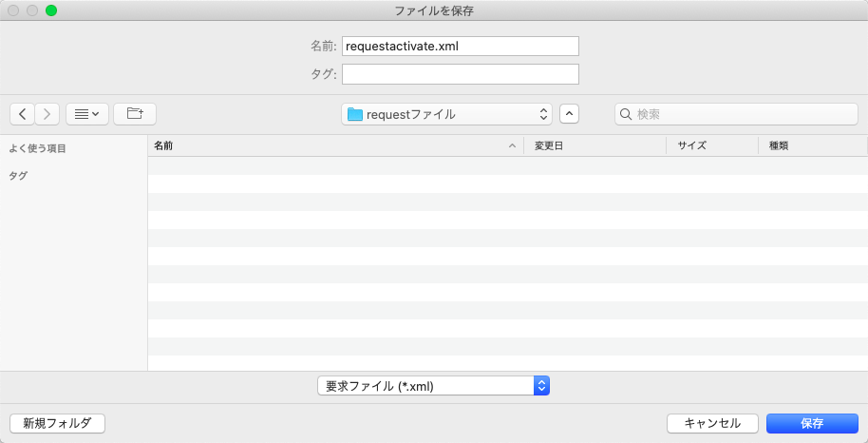Click the magnifying glass search icon
868x443 pixels.
pyautogui.click(x=626, y=115)
